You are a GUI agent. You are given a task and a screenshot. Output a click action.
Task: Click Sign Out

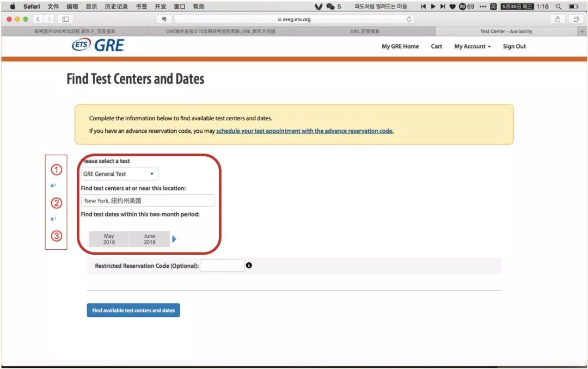click(x=514, y=46)
